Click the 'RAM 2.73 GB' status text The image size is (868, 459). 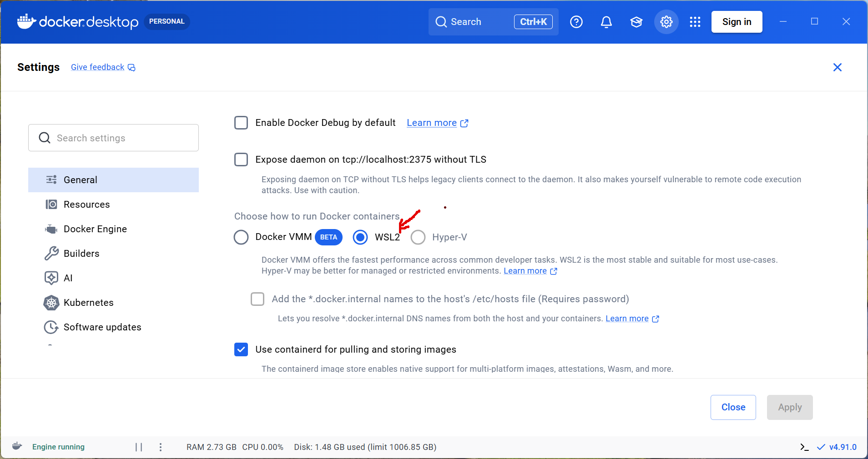pyautogui.click(x=212, y=447)
